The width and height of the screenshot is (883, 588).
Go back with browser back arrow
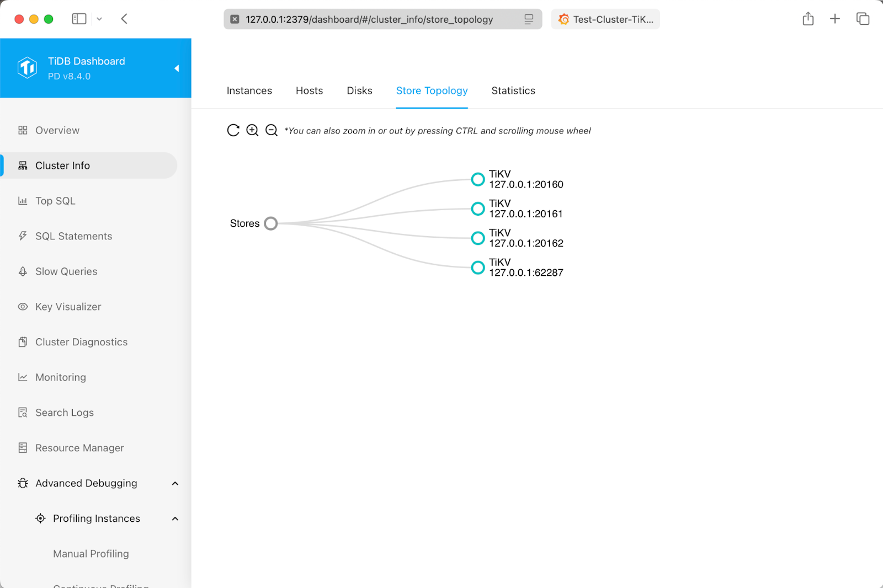point(124,19)
